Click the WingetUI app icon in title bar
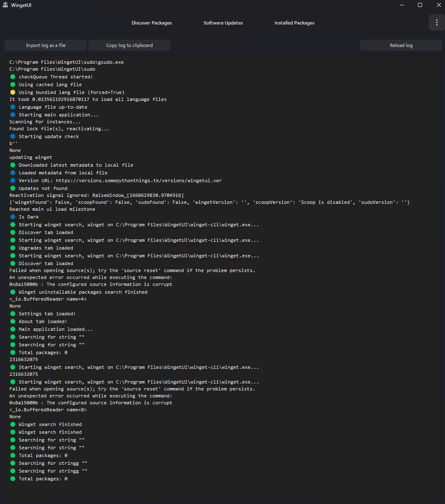Screen dimensions: 445x504 [x=5, y=5]
